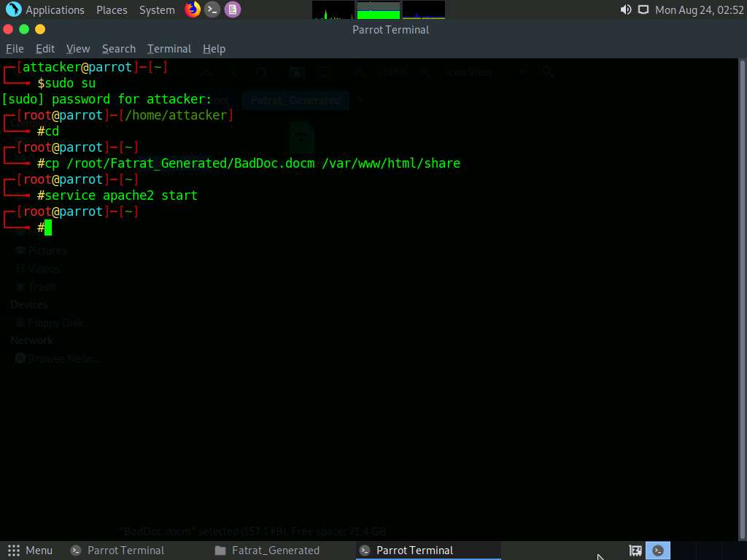Open the System menu

pos(157,9)
